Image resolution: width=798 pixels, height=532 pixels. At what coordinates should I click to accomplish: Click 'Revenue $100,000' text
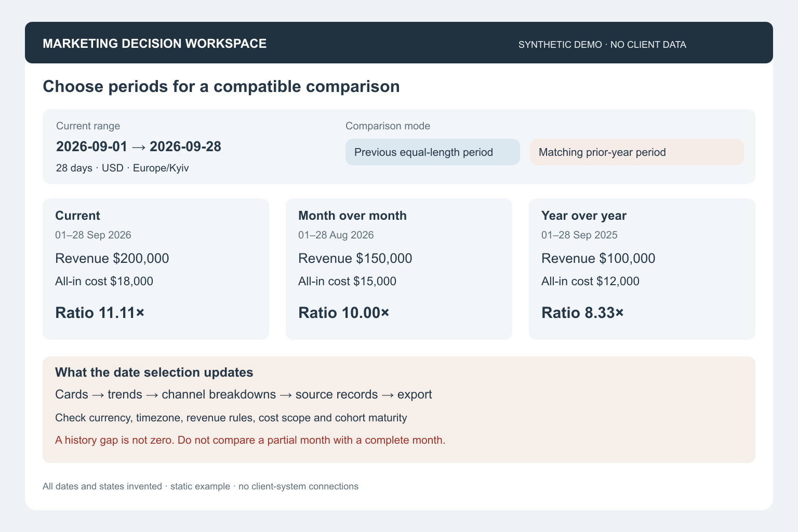598,258
